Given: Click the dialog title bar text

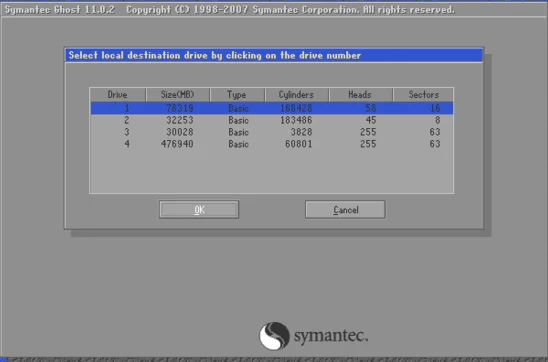Looking at the screenshot, I should coord(215,56).
